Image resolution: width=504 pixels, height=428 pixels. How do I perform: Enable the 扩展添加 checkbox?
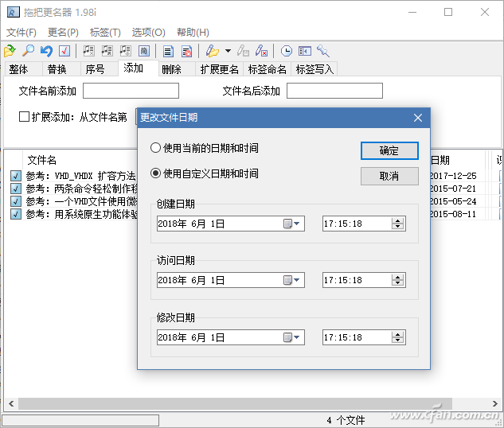pos(24,117)
